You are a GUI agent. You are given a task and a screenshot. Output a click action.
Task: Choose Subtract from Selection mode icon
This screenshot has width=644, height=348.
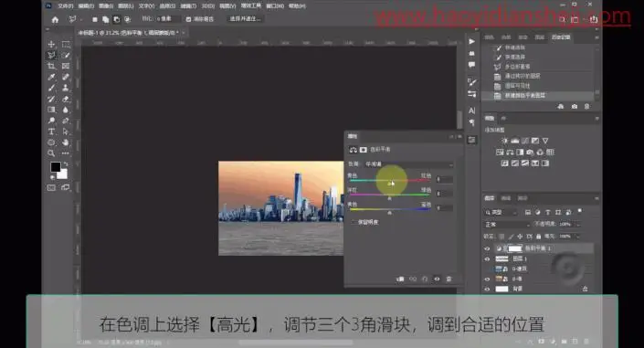(117, 19)
